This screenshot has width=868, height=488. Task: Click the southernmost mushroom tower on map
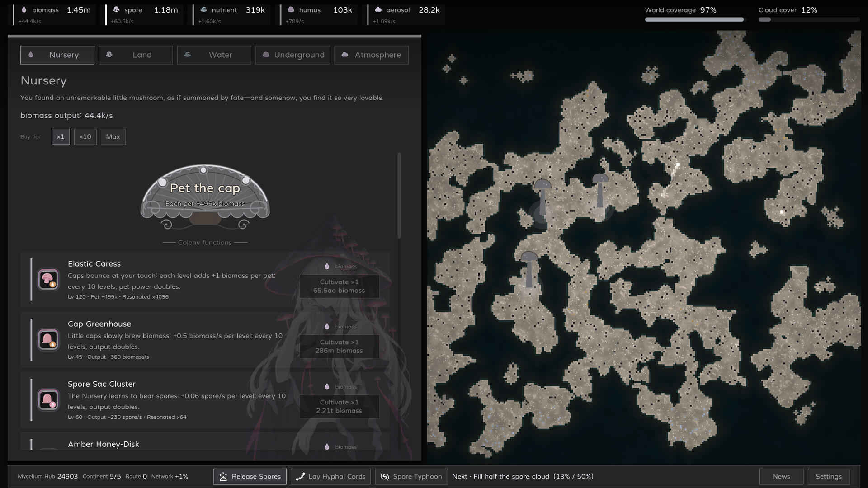coord(529,269)
